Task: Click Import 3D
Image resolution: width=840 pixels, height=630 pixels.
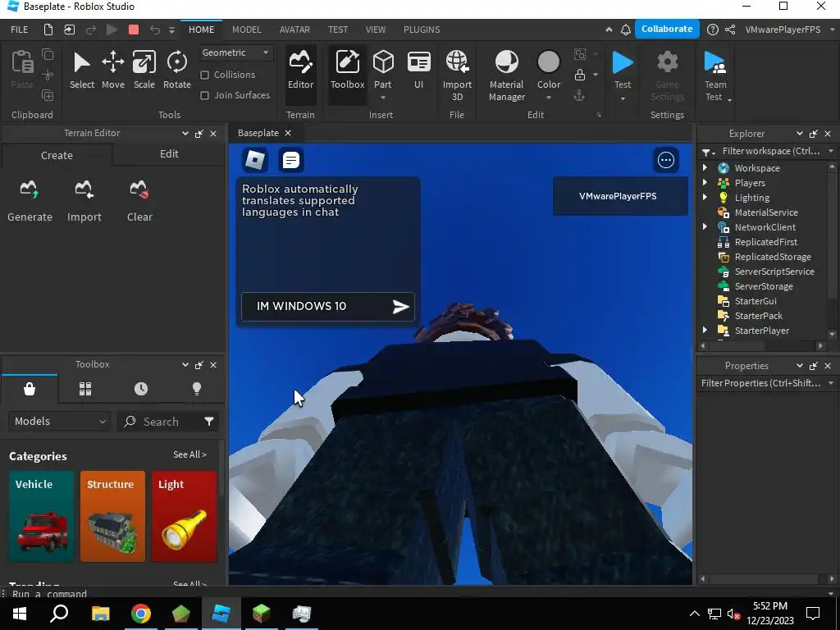Action: (457, 75)
